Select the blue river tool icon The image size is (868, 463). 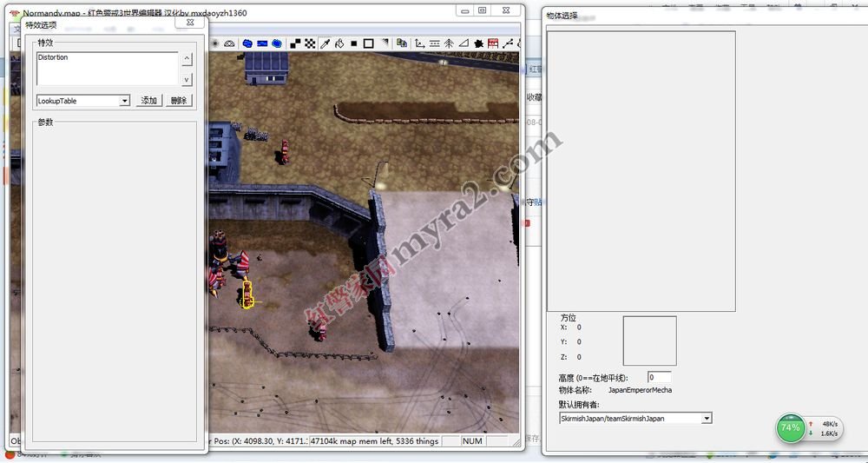pos(262,43)
